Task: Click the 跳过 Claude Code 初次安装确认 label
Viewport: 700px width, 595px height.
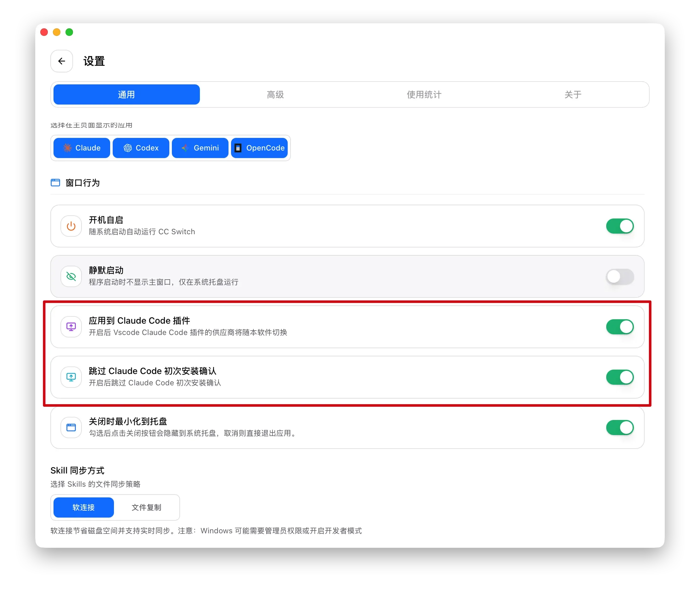Action: (152, 371)
